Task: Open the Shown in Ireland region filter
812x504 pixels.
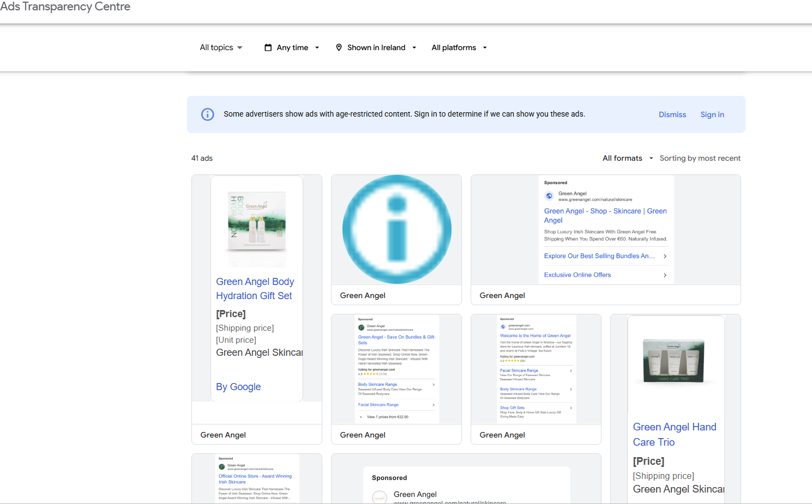Action: (376, 47)
